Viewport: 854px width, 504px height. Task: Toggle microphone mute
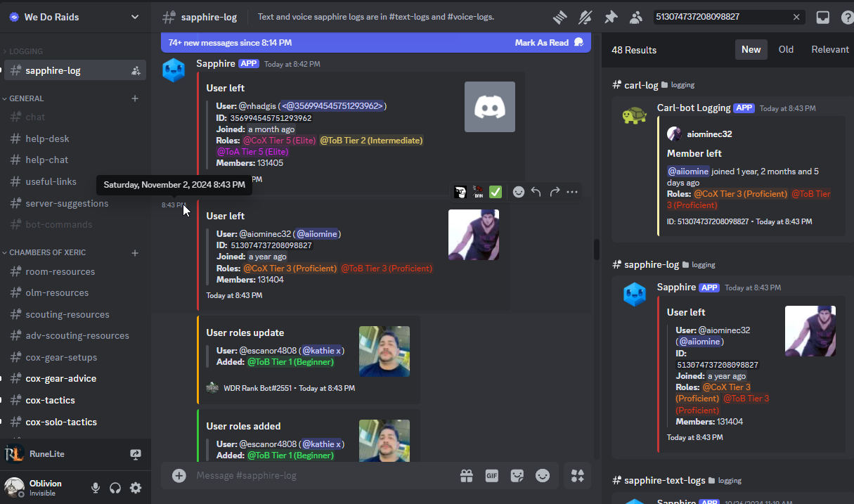click(x=96, y=488)
